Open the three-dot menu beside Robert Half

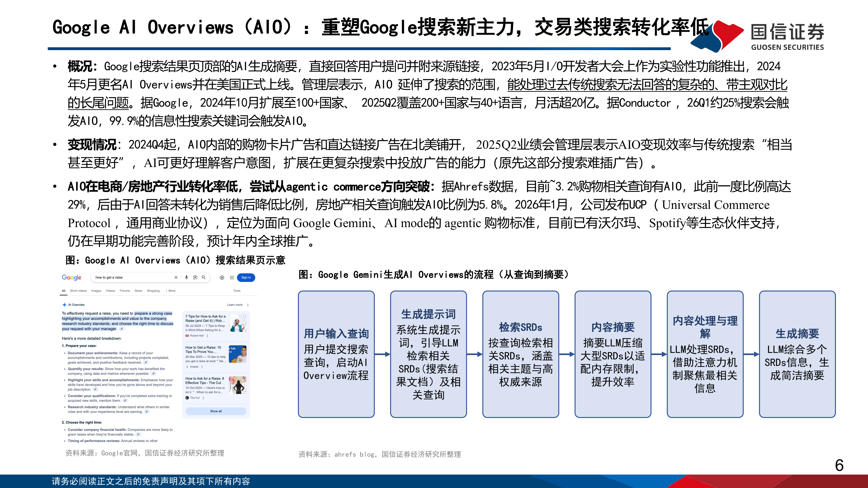[x=207, y=336]
